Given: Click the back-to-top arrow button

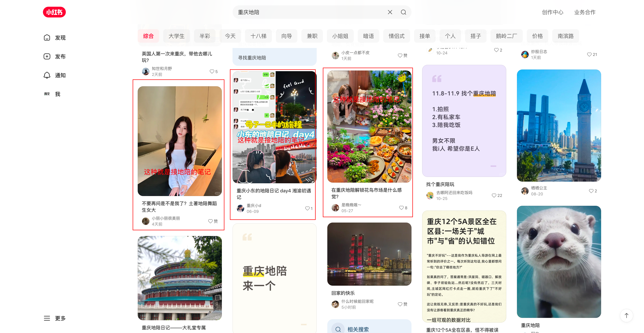Looking at the screenshot, I should [x=626, y=316].
